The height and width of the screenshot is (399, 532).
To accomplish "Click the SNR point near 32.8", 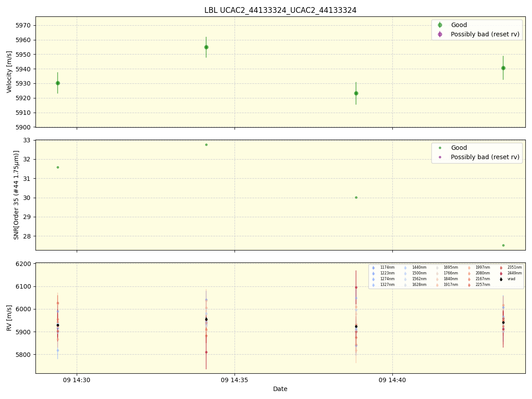I will tap(206, 145).
